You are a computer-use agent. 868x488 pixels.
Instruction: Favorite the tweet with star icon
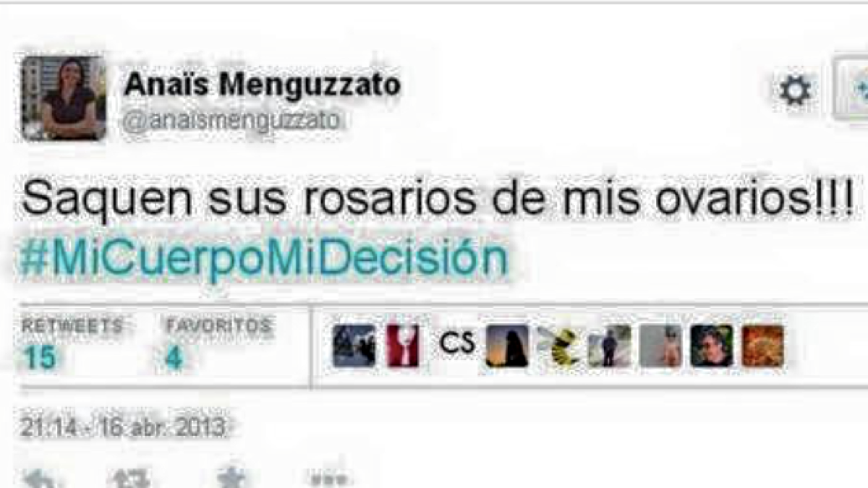point(234,478)
